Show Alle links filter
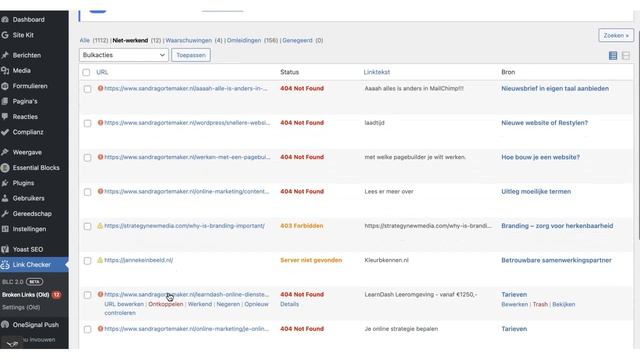Image resolution: width=640 pixels, height=360 pixels. pos(84,40)
